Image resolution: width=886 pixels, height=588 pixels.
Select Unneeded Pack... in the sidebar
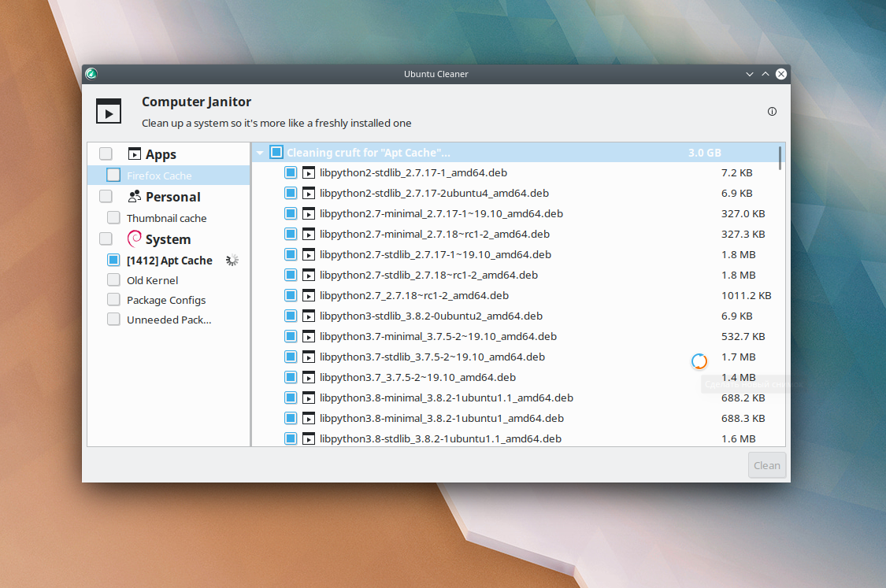[x=169, y=320]
